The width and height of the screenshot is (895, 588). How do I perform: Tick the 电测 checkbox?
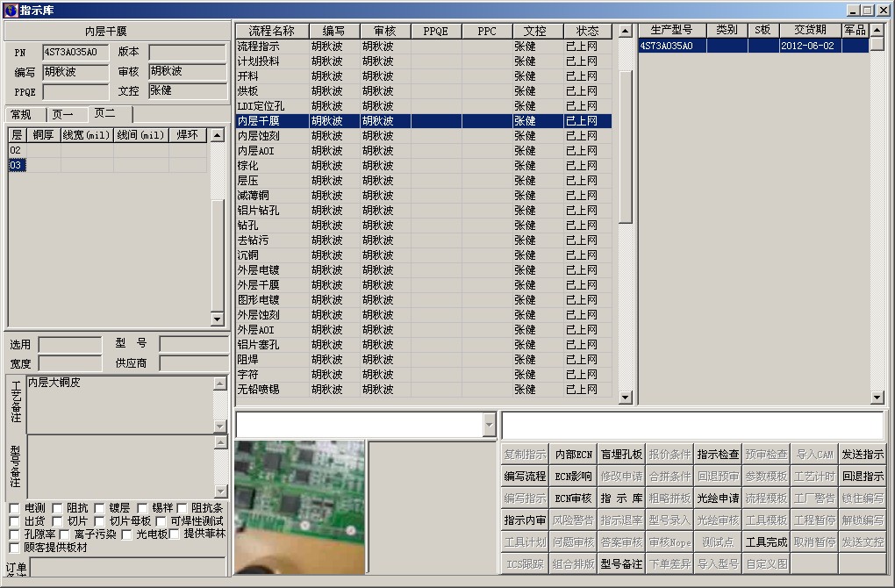[15, 508]
